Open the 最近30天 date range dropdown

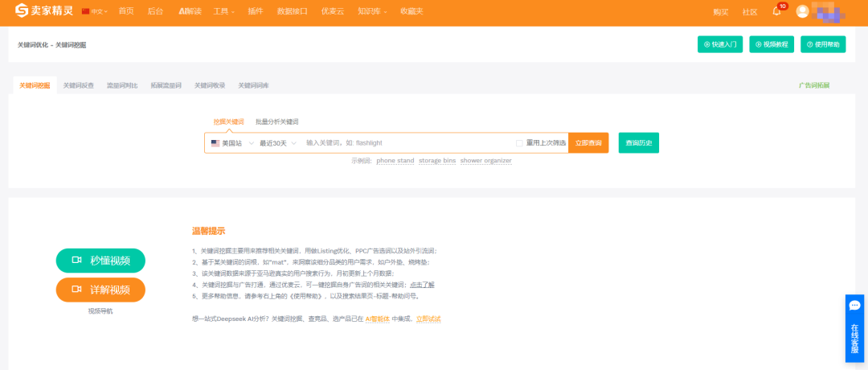click(x=278, y=143)
